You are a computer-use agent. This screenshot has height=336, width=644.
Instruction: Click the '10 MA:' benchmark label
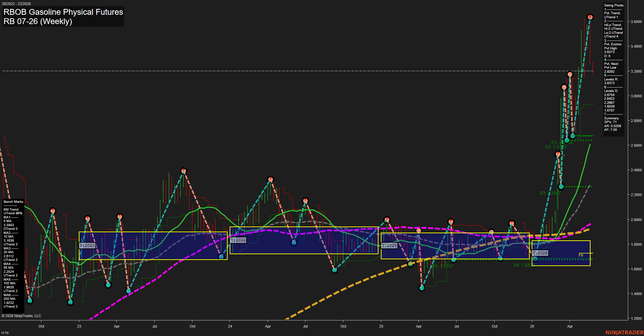tap(9, 237)
